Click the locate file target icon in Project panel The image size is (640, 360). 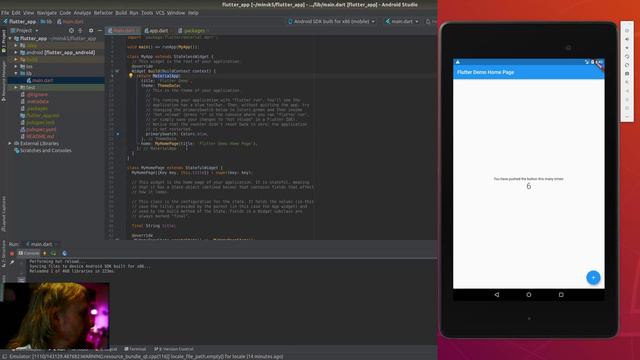coord(71,31)
